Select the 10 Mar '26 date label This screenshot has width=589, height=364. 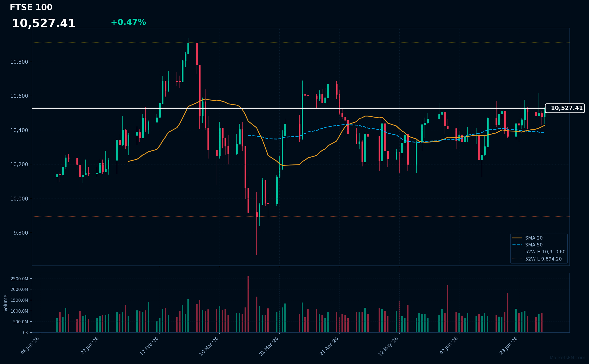pyautogui.click(x=209, y=346)
